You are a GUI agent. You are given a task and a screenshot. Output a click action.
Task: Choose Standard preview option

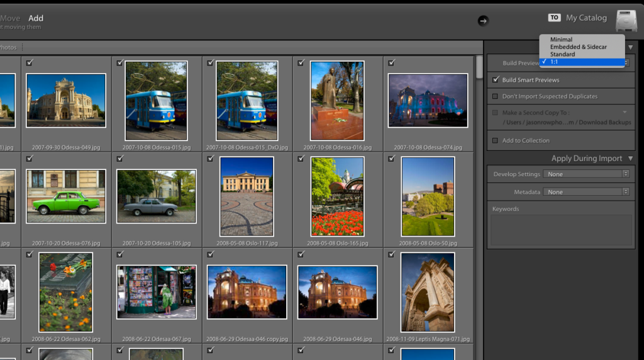(x=582, y=54)
